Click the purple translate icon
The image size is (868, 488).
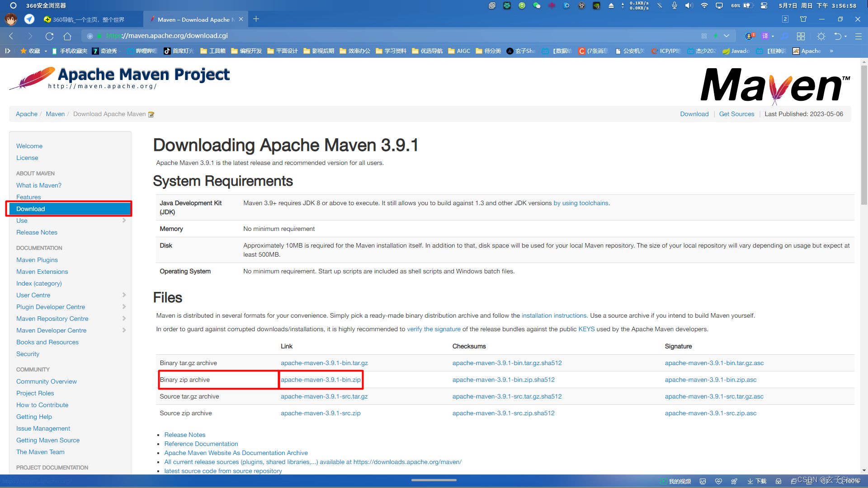point(764,36)
